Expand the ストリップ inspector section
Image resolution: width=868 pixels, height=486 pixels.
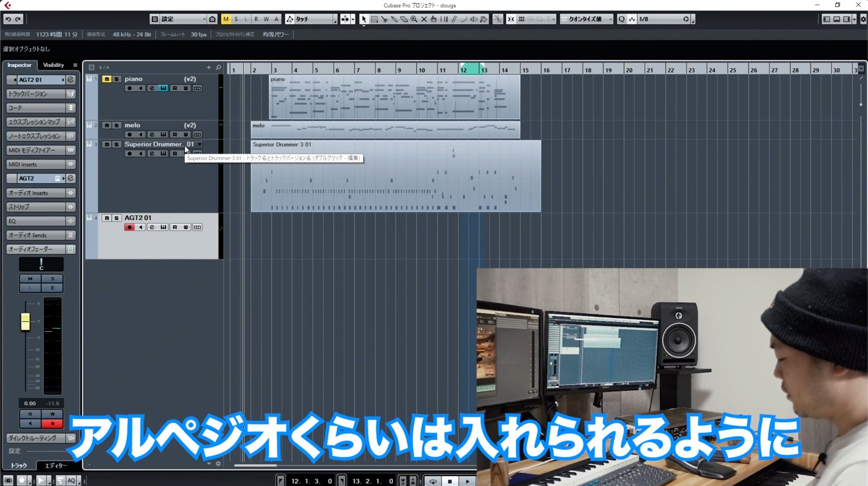click(41, 207)
